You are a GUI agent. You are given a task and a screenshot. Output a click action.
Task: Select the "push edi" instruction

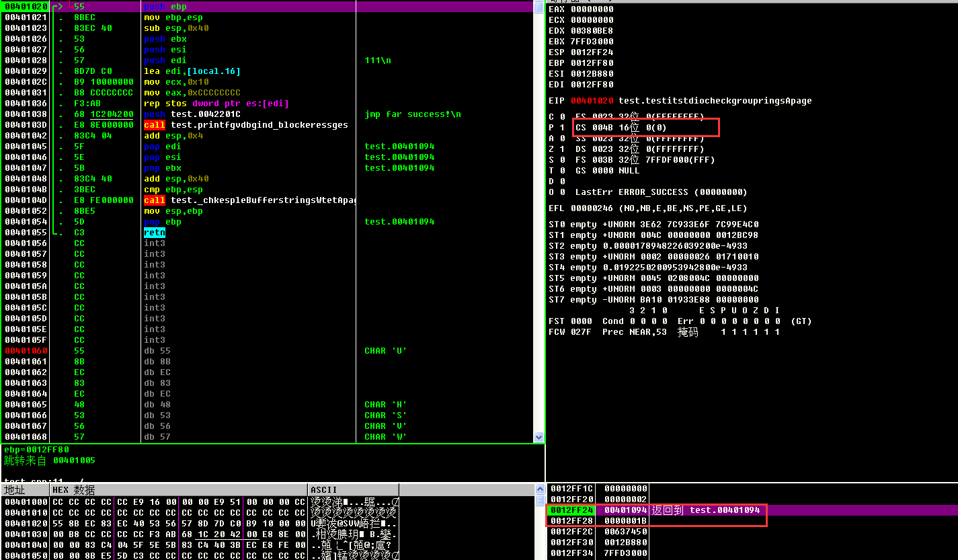click(x=165, y=61)
